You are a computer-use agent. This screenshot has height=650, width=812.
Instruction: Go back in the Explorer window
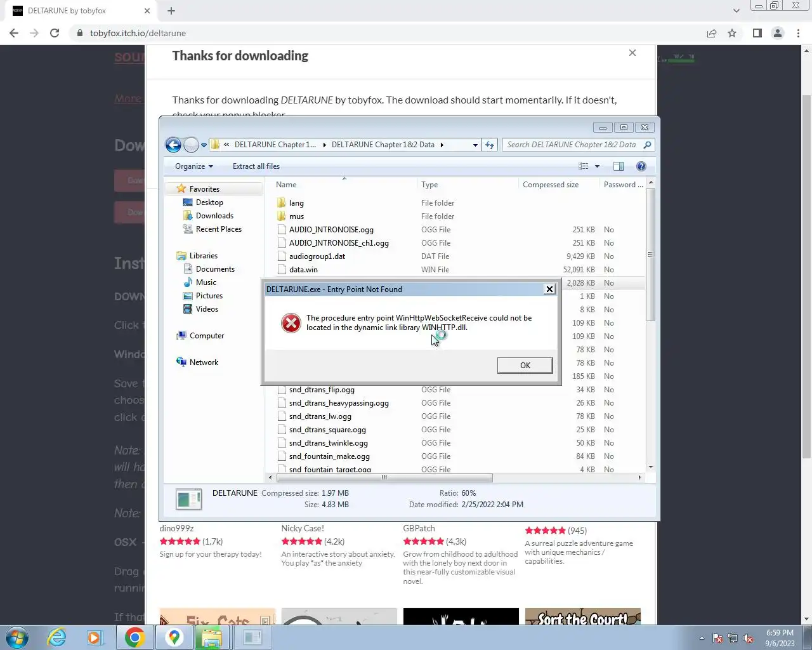click(173, 145)
